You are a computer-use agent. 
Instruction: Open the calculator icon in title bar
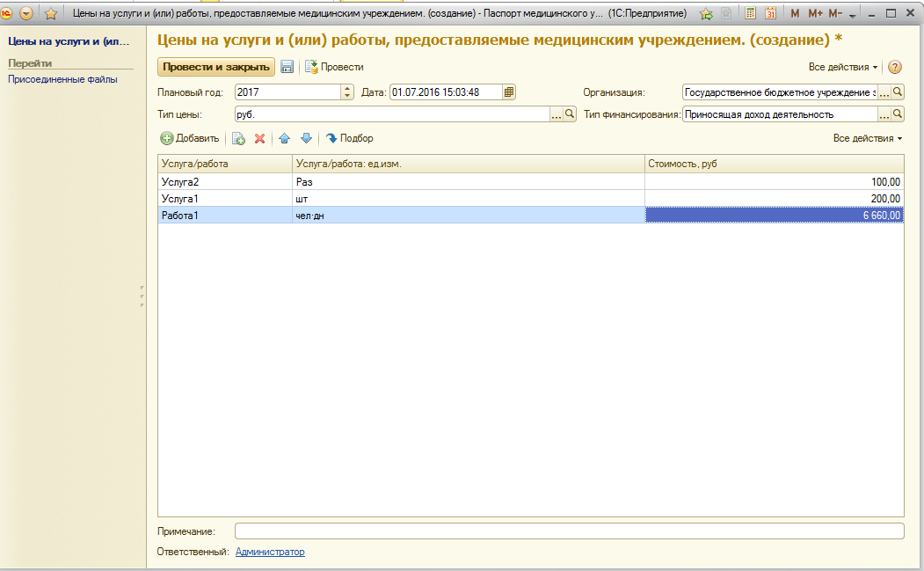tap(750, 13)
